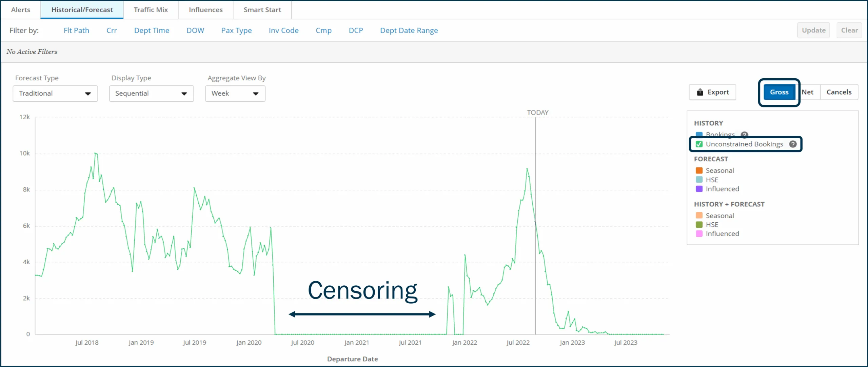Viewport: 868px width, 367px height.
Task: Click the Unconstrained Bookings help icon
Action: coord(793,144)
